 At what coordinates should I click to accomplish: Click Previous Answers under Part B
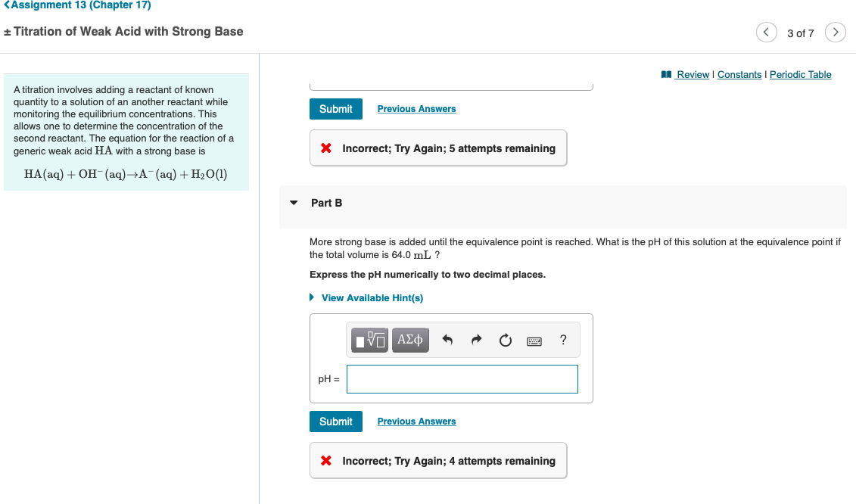point(416,421)
